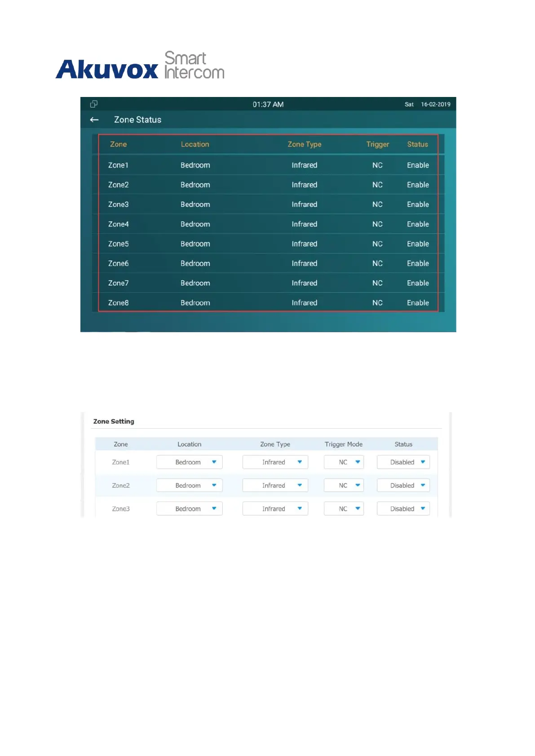Change Zone3 Status Disabled dropdown
The image size is (535, 756).
click(403, 509)
